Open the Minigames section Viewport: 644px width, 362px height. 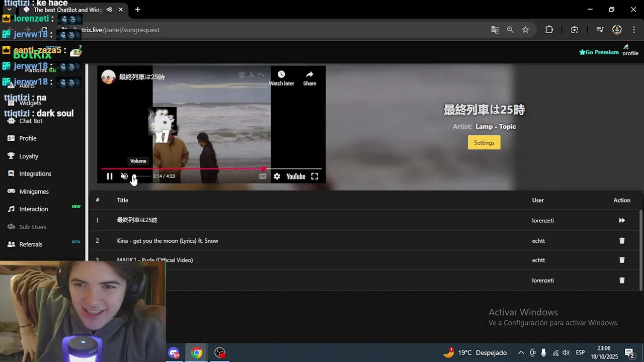[x=34, y=192]
